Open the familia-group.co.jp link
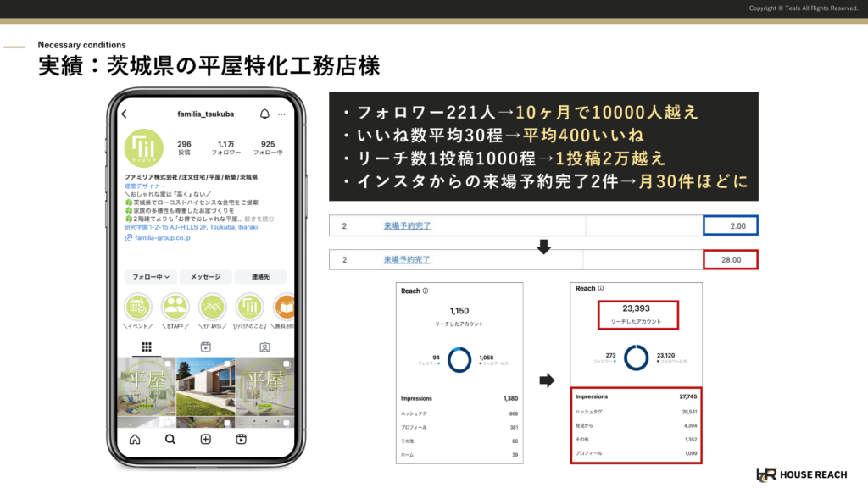 click(162, 238)
